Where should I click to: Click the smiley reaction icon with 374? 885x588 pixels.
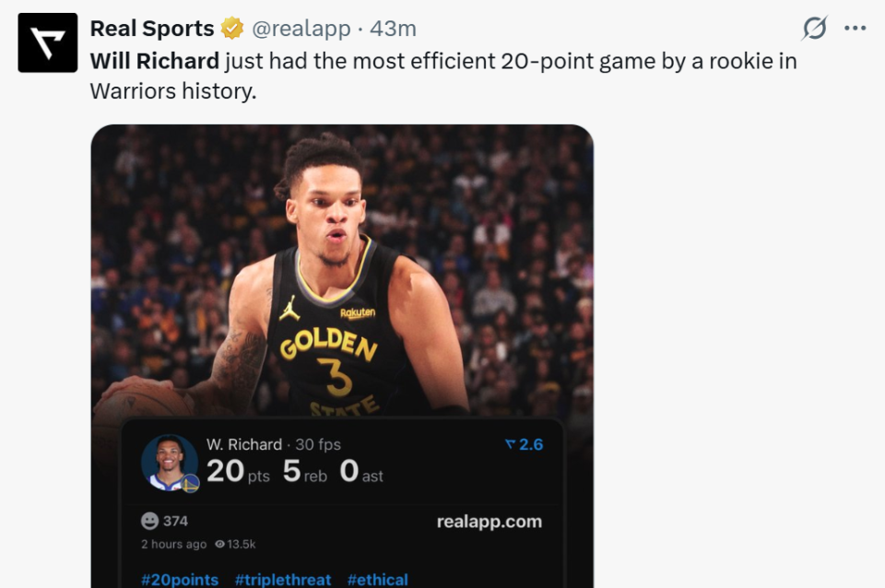click(x=150, y=521)
